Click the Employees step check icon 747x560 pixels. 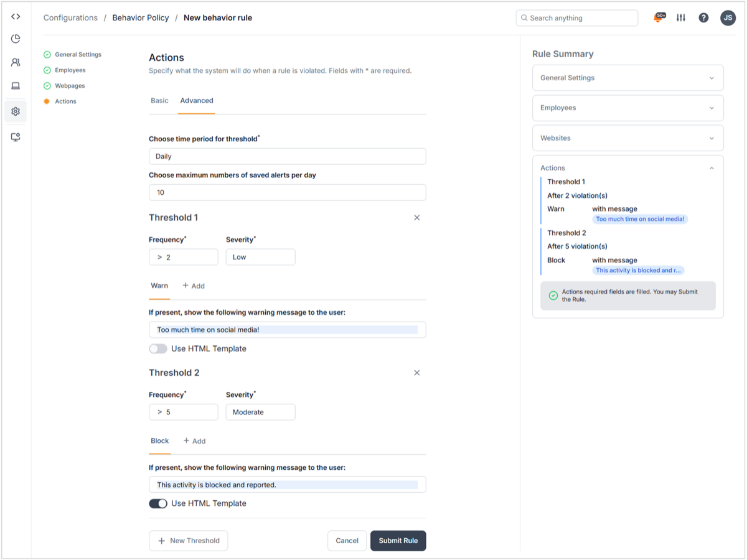point(47,70)
